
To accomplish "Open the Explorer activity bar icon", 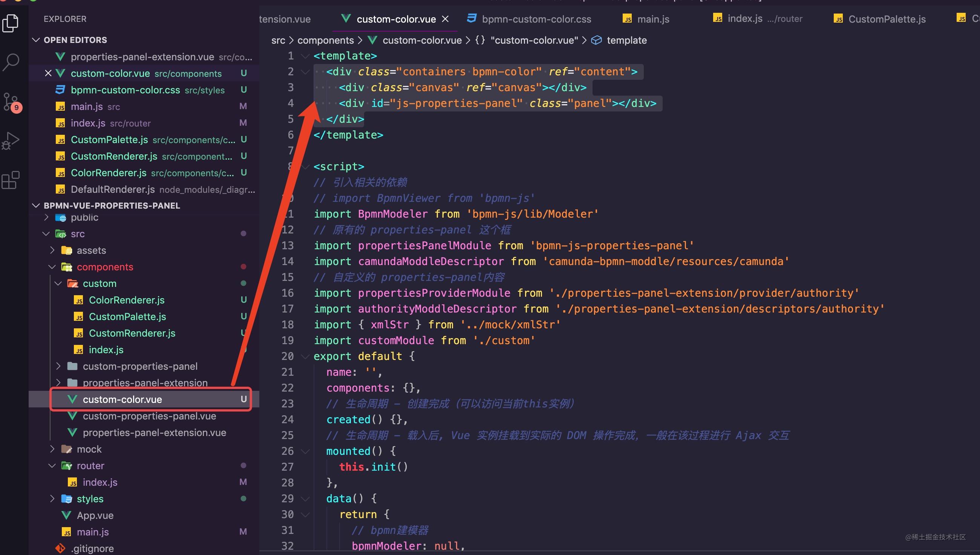I will (11, 24).
